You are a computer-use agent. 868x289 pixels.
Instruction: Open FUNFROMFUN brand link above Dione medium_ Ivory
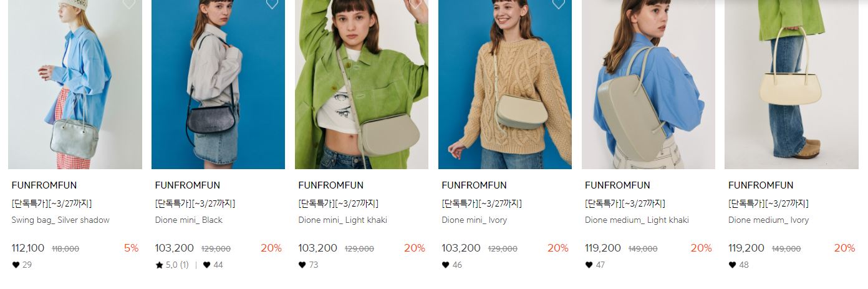[761, 185]
